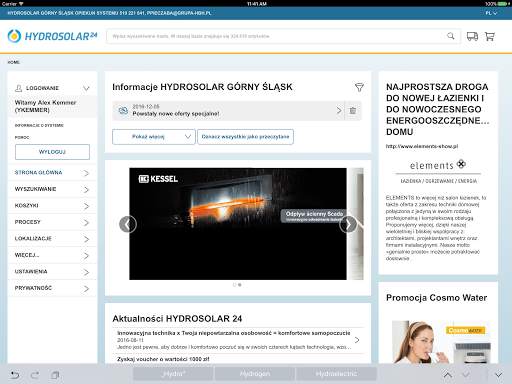Click the HOME breadcrumb
The image size is (512, 384).
(14, 62)
